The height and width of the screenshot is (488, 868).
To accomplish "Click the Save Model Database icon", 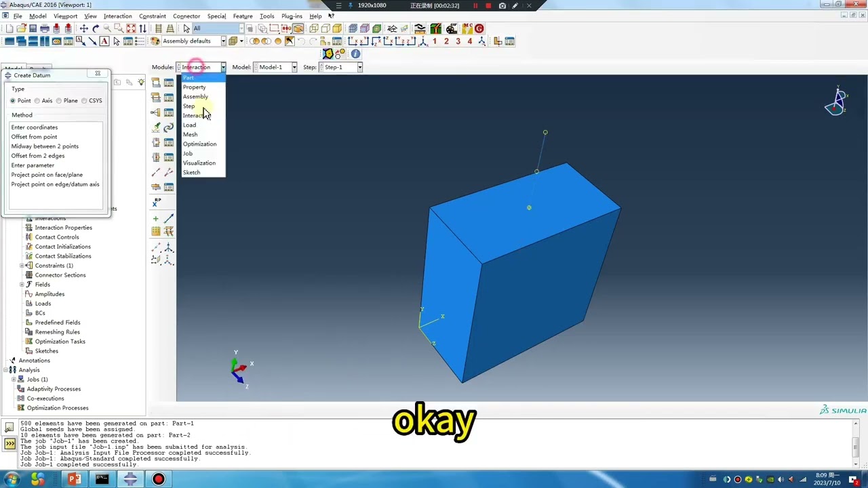I will click(33, 28).
